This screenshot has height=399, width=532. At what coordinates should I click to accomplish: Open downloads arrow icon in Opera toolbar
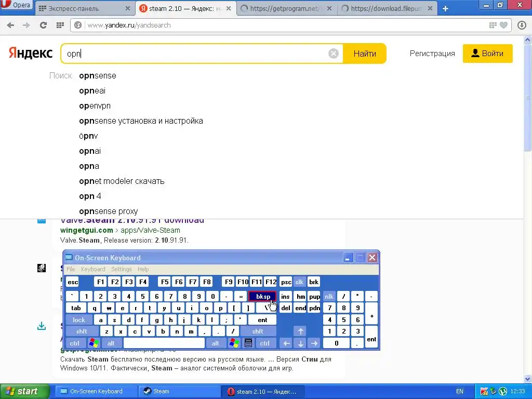point(522,25)
